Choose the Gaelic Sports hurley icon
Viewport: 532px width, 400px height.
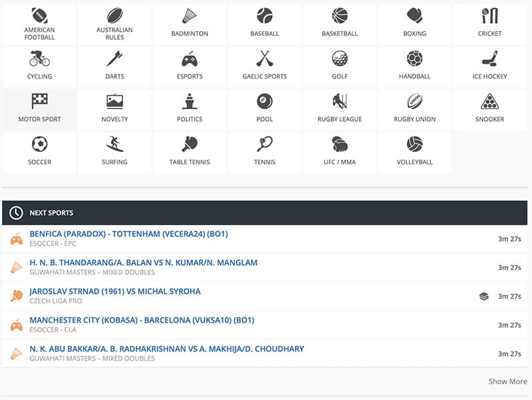coord(265,59)
